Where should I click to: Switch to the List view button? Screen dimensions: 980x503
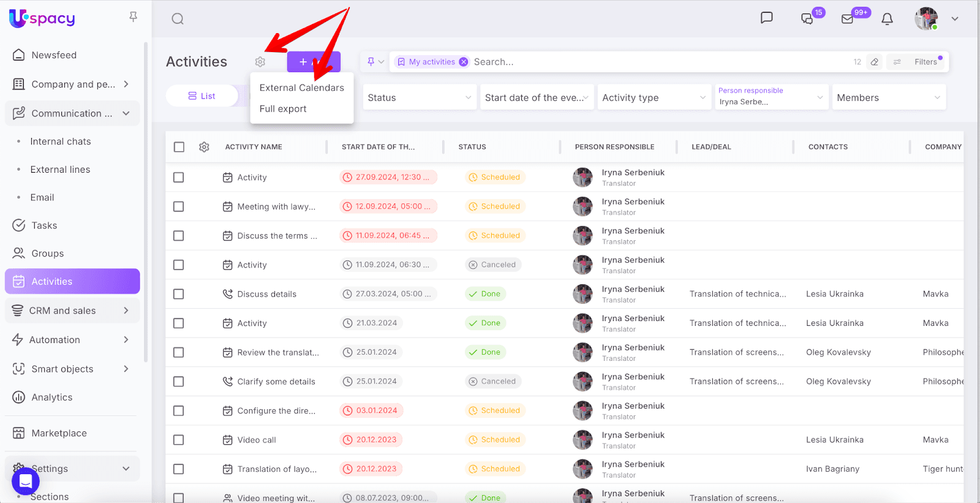click(x=202, y=96)
